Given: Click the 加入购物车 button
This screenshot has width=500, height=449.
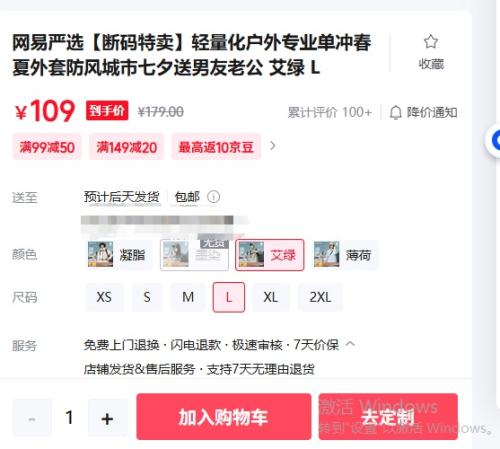Looking at the screenshot, I should pos(224,417).
